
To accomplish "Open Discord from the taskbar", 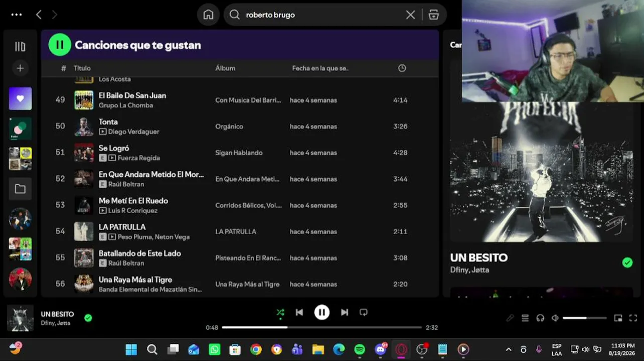I will point(381,349).
